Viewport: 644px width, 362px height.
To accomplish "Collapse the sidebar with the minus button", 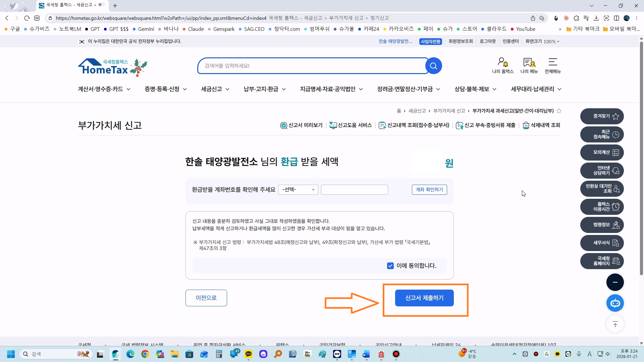I will [615, 282].
